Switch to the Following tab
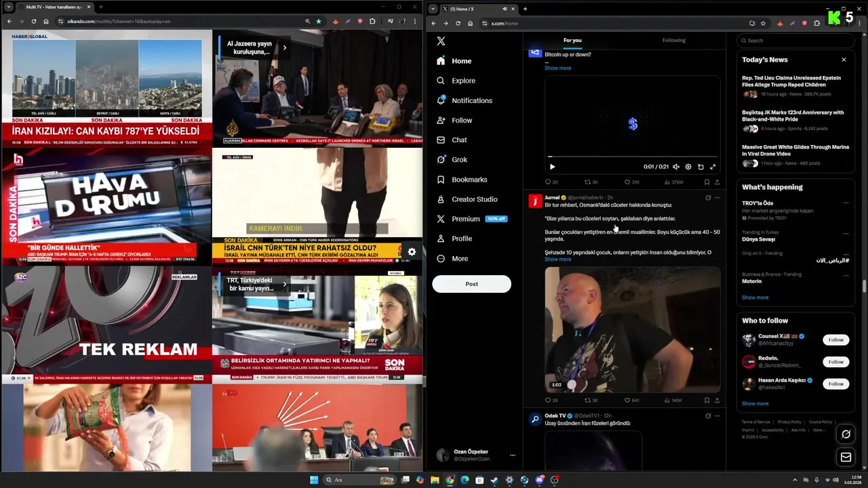Viewport: 868px width, 488px height. point(673,40)
